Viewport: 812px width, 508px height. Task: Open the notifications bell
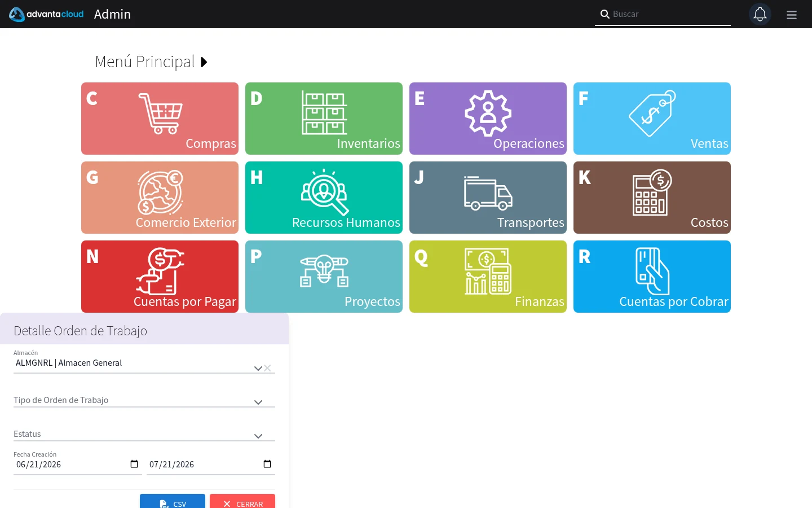(760, 14)
